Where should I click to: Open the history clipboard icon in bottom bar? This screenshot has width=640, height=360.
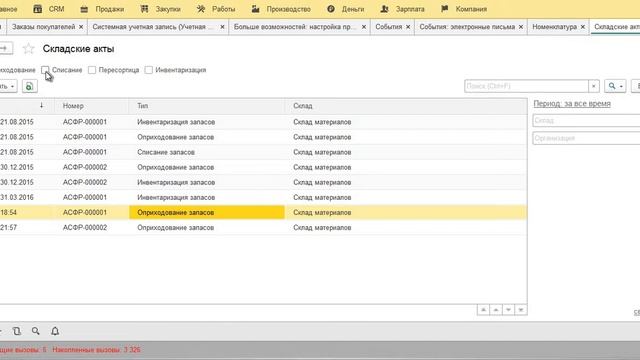pyautogui.click(x=17, y=331)
